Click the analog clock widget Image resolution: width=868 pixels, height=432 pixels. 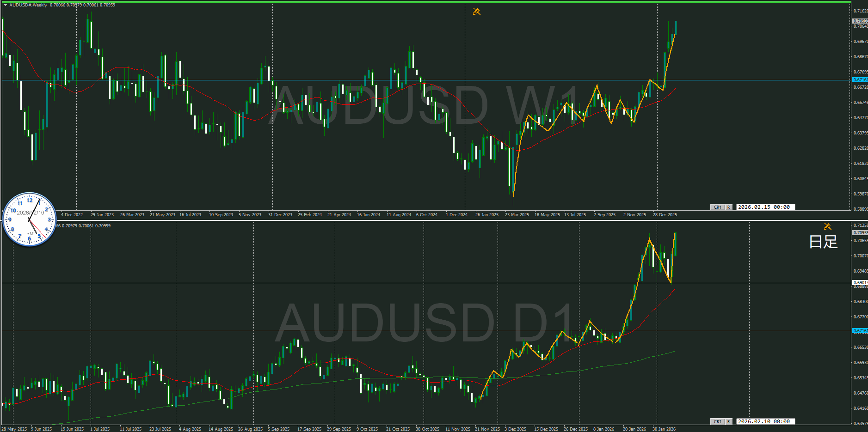coord(30,219)
